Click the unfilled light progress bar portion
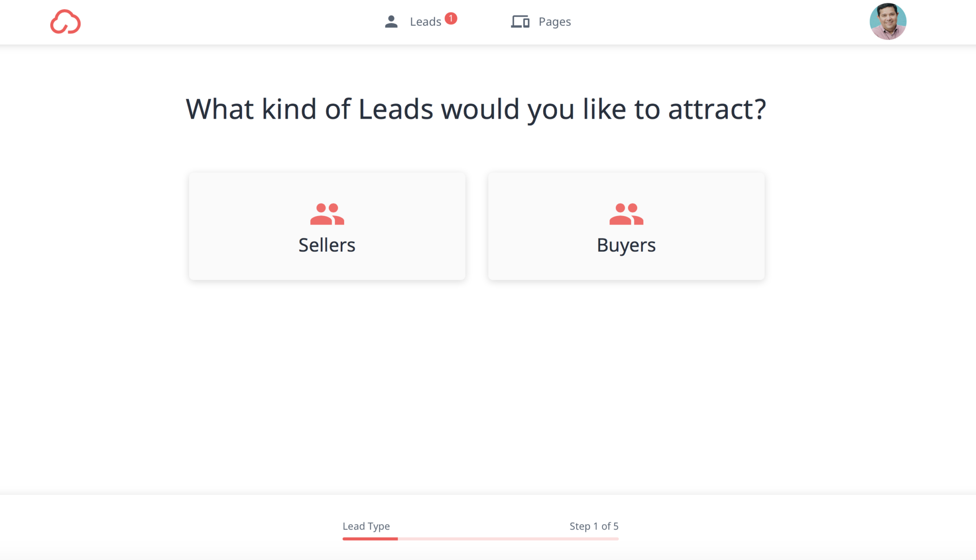The height and width of the screenshot is (560, 976). pyautogui.click(x=508, y=539)
